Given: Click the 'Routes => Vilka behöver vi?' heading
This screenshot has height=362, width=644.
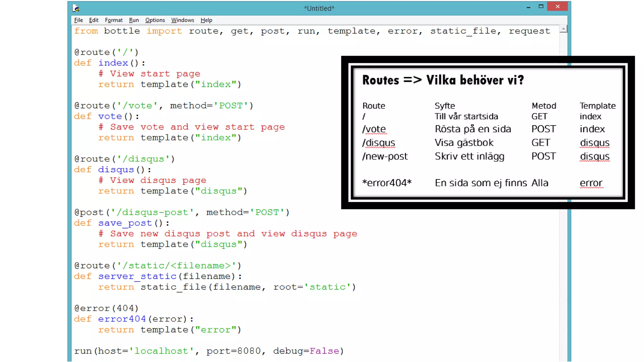Looking at the screenshot, I should [443, 80].
